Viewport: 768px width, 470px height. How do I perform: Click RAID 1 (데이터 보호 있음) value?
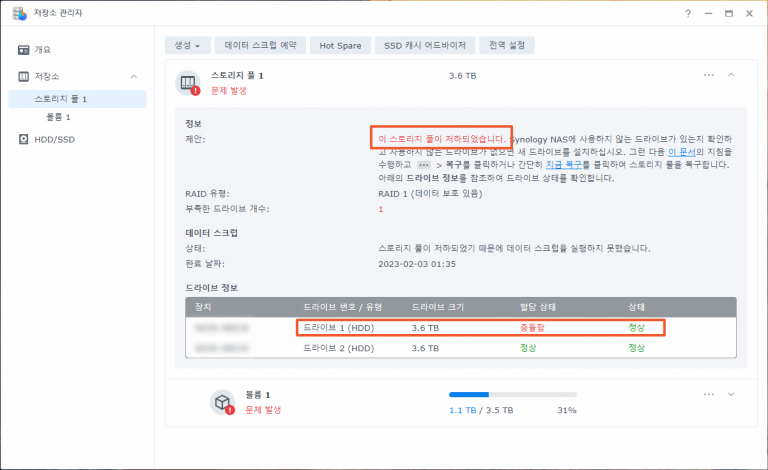pyautogui.click(x=430, y=194)
